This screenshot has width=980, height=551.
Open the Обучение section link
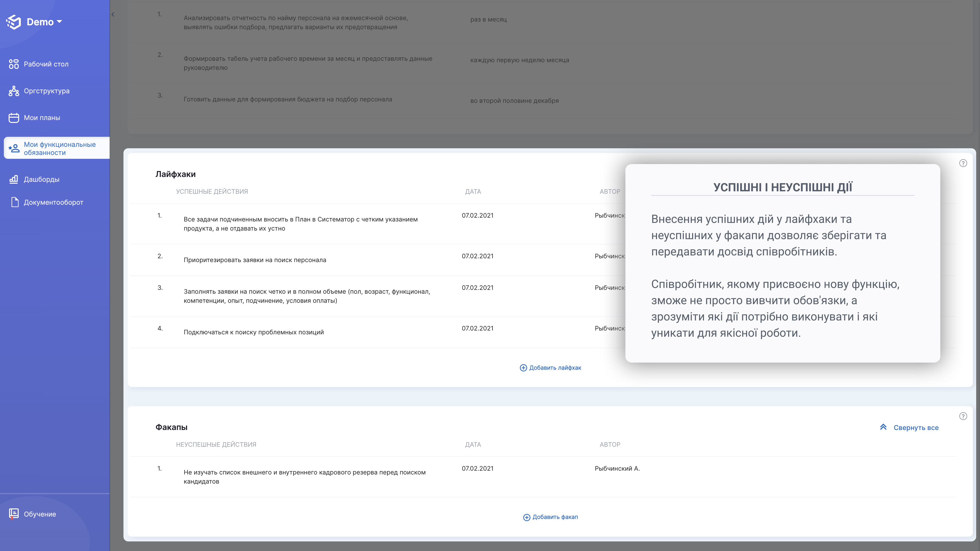click(40, 514)
